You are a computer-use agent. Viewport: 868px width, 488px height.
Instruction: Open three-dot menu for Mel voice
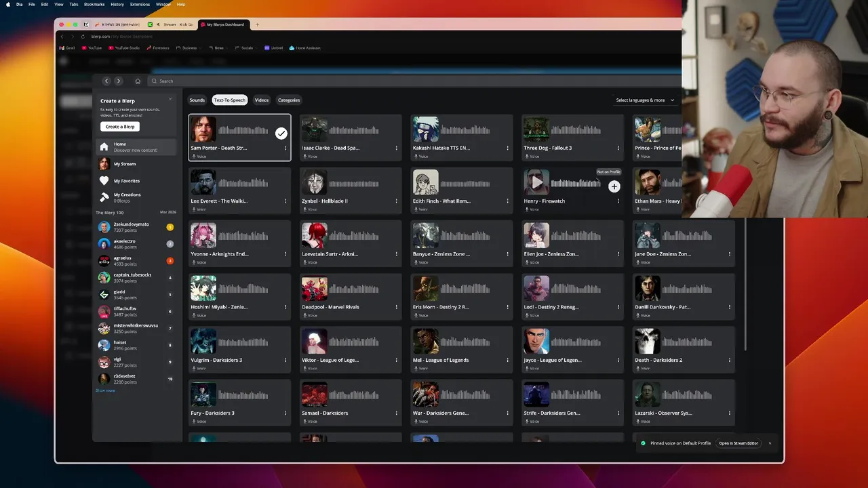(x=507, y=360)
